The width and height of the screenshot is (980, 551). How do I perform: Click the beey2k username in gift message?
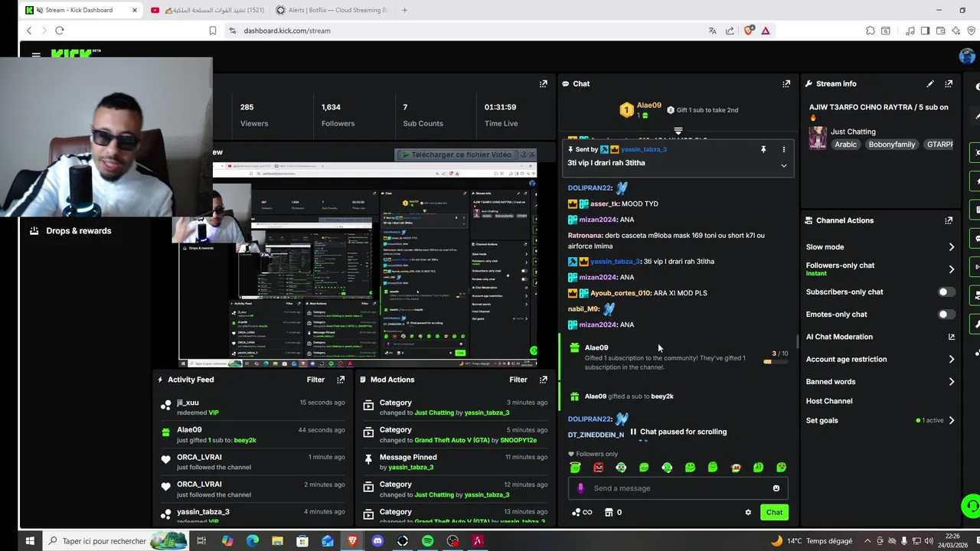[x=662, y=396]
